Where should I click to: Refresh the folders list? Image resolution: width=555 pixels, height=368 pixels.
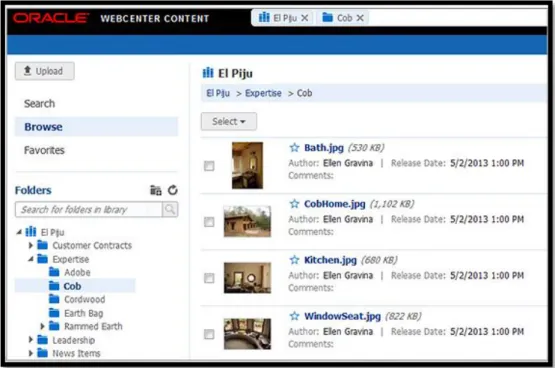point(172,190)
